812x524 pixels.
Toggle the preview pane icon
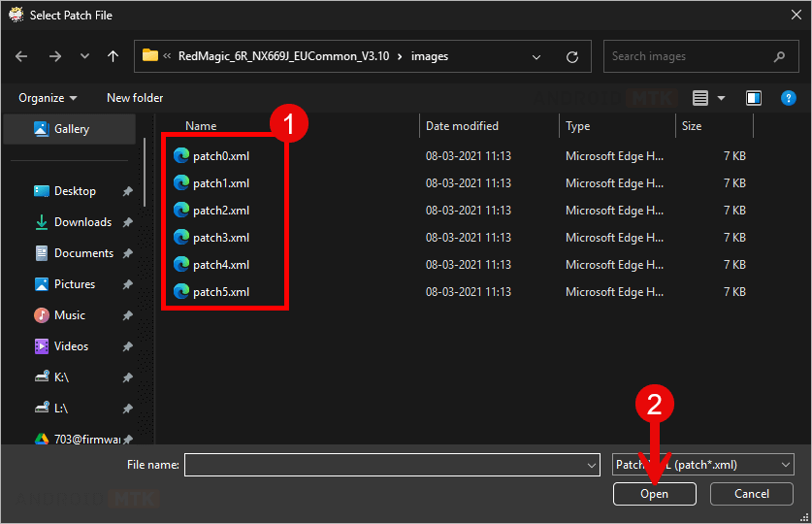click(x=754, y=98)
